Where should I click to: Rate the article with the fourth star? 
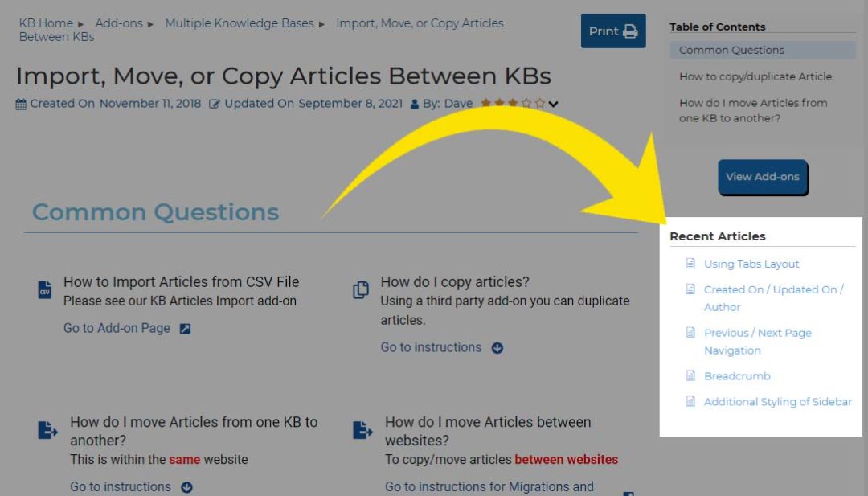[x=526, y=102]
